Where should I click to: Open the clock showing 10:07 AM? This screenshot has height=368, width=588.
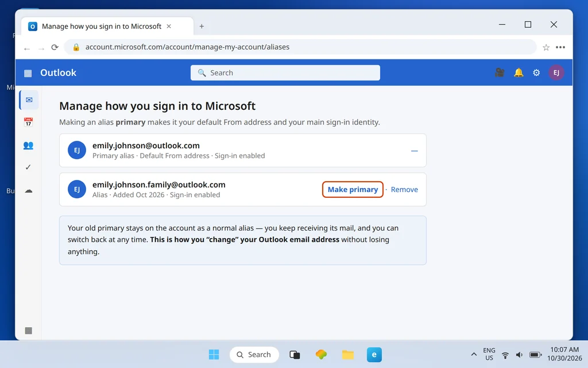(564, 354)
